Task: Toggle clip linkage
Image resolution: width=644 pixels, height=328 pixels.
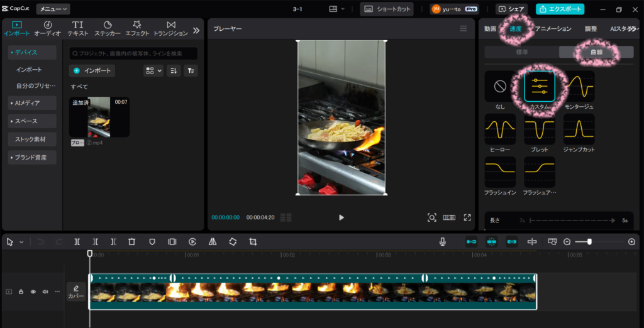Action: tap(511, 242)
